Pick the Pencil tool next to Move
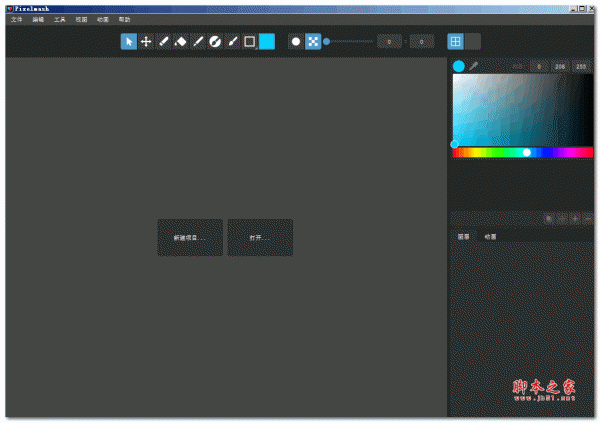This screenshot has height=423, width=600. tap(163, 41)
